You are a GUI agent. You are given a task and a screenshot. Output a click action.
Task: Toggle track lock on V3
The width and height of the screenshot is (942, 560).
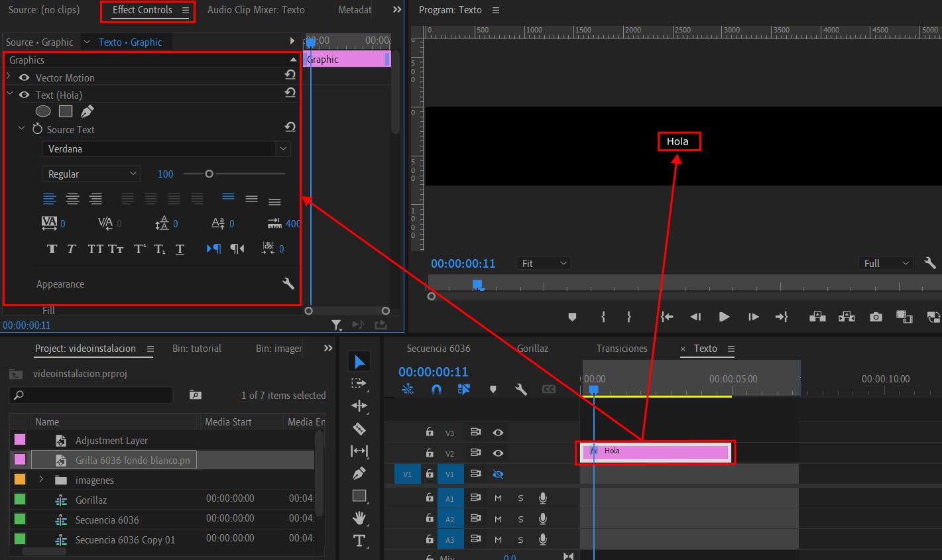tap(430, 432)
